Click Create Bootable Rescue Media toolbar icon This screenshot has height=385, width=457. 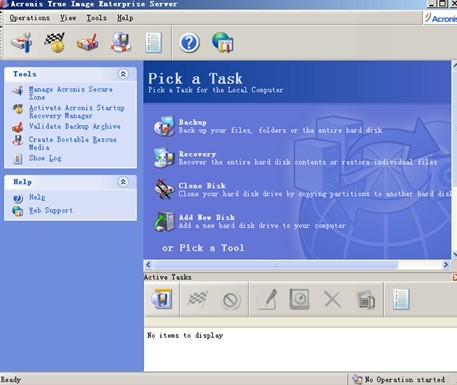[x=120, y=42]
